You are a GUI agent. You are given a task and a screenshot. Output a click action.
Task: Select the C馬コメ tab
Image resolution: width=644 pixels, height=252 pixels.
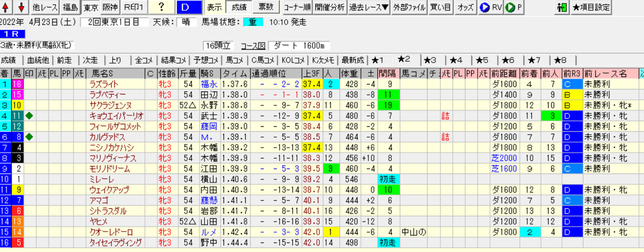point(263,60)
